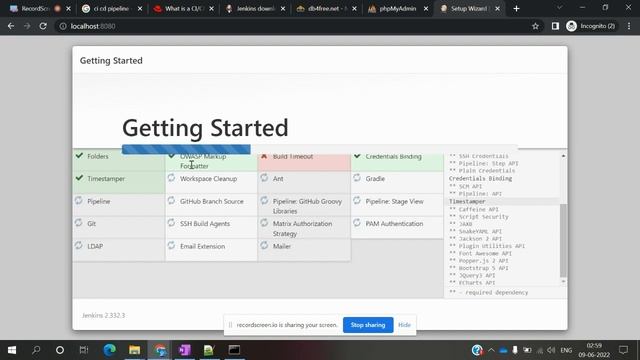Click the Timestamper line in install log
Image resolution: width=640 pixels, height=360 pixels.
pyautogui.click(x=467, y=202)
